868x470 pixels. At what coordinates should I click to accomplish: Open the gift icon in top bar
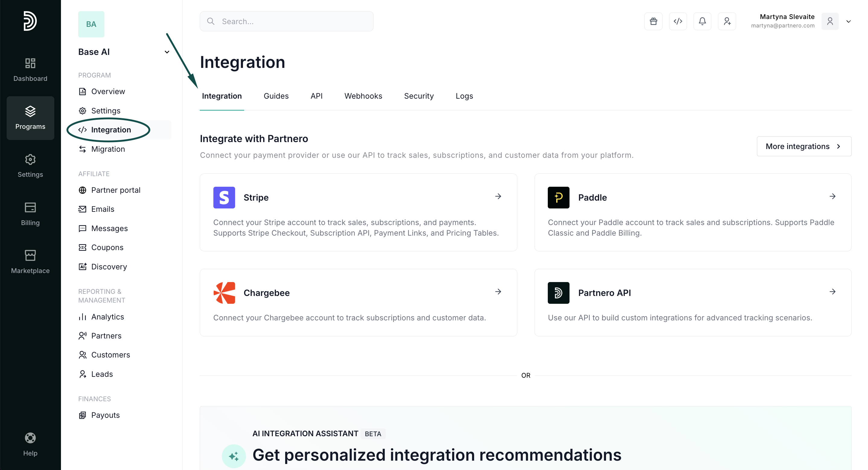point(653,21)
